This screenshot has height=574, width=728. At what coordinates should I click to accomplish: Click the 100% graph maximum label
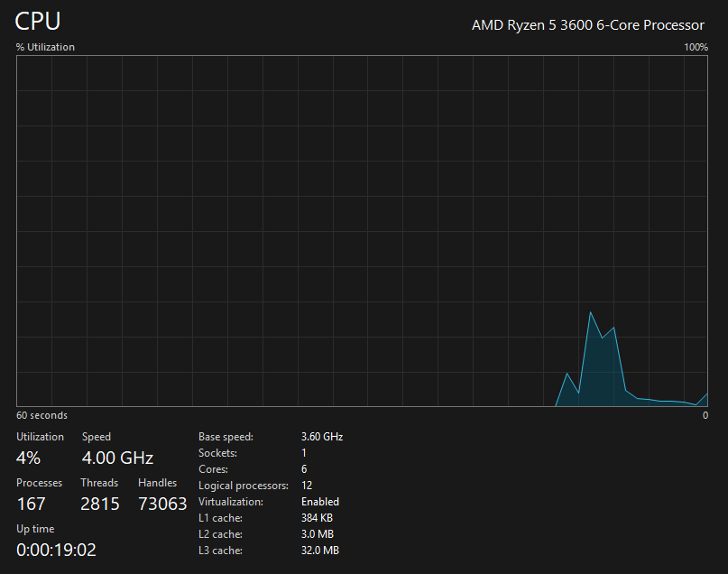[696, 47]
